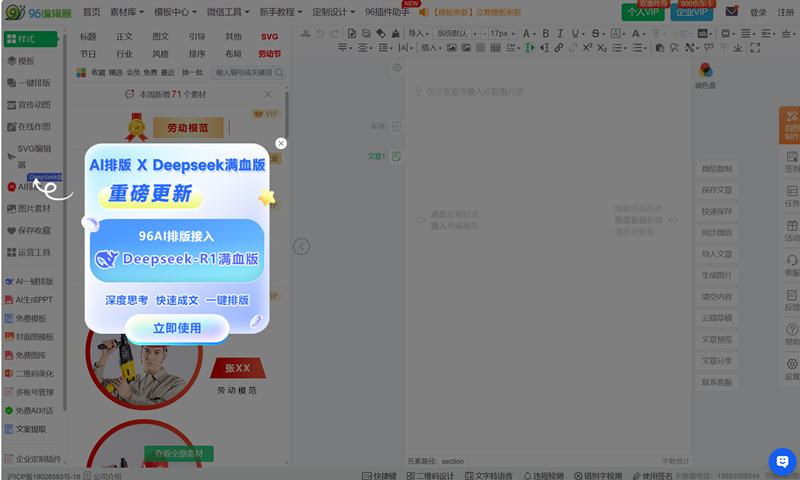This screenshot has width=800, height=480.
Task: Decrease font size with minus button
Action: click(485, 34)
